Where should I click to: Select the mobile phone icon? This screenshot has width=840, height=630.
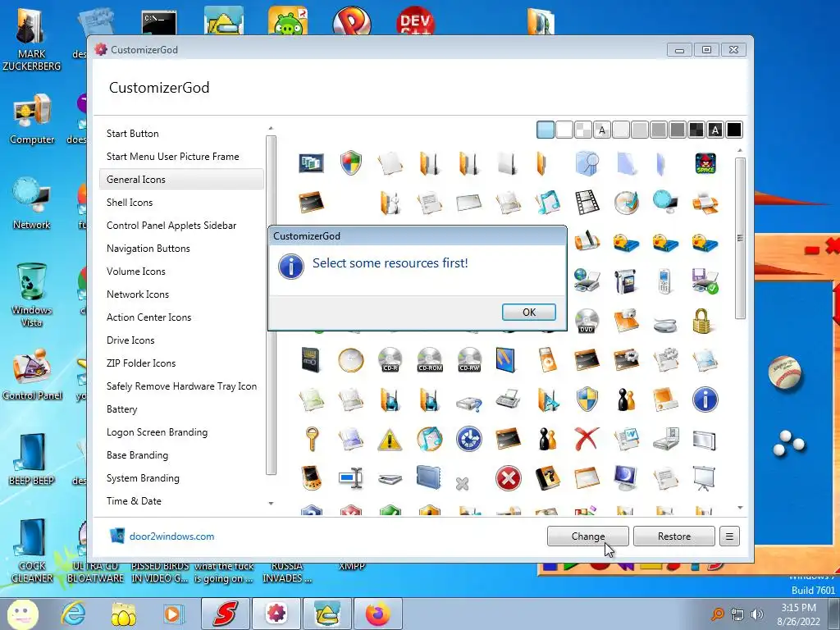664,281
